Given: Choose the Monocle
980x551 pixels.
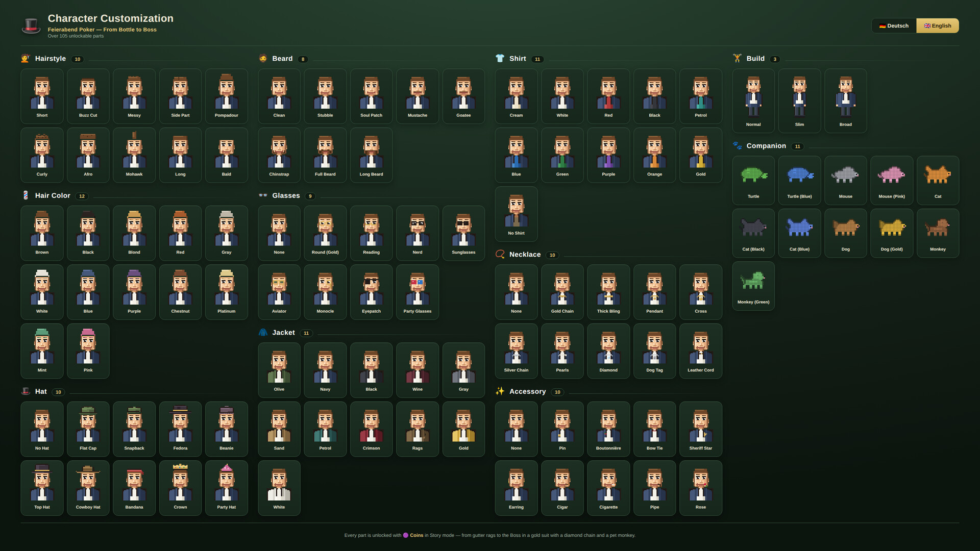Looking at the screenshot, I should click(325, 292).
